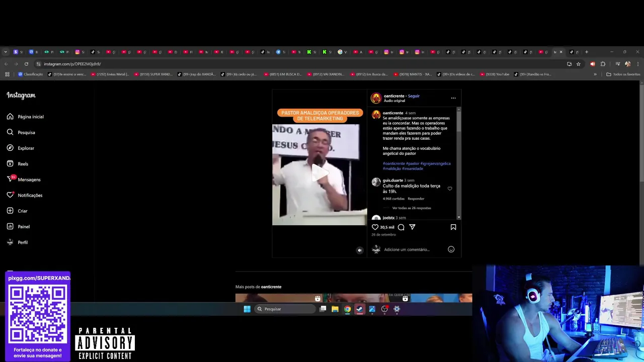The image size is (644, 362).
Task: Open File Explorer from taskbar
Action: pyautogui.click(x=335, y=309)
